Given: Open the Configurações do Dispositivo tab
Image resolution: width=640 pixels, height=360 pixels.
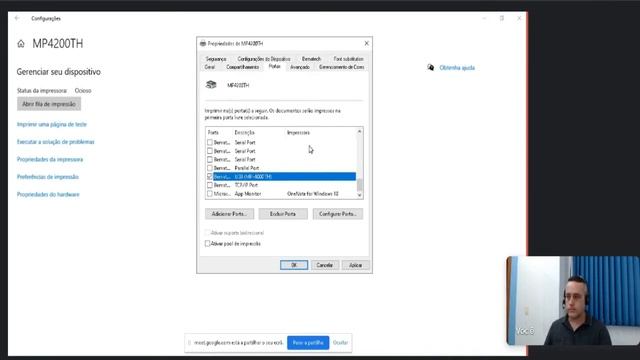Looking at the screenshot, I should (x=264, y=59).
